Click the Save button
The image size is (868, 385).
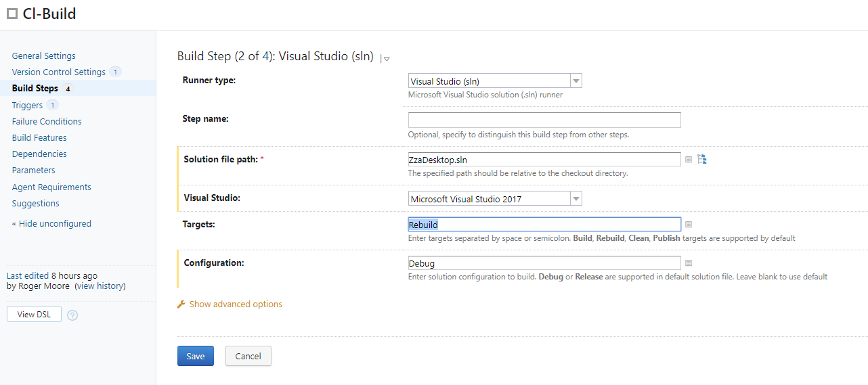point(196,356)
